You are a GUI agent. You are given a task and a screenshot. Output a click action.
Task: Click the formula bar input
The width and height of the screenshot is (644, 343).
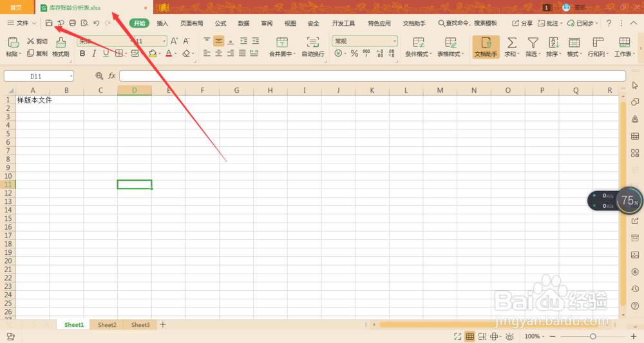click(372, 76)
